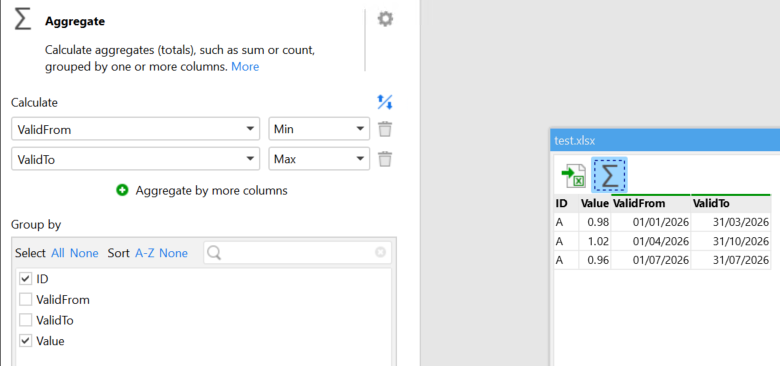780x366 pixels.
Task: Select the Aggregate sigma transform icon
Action: pyautogui.click(x=609, y=175)
